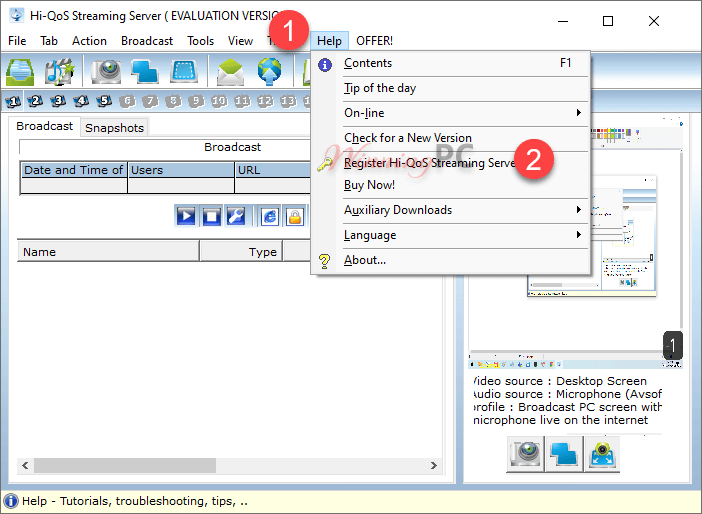Viewport: 702px width, 514px height.
Task: Click the OFFER! menu item
Action: (x=374, y=41)
